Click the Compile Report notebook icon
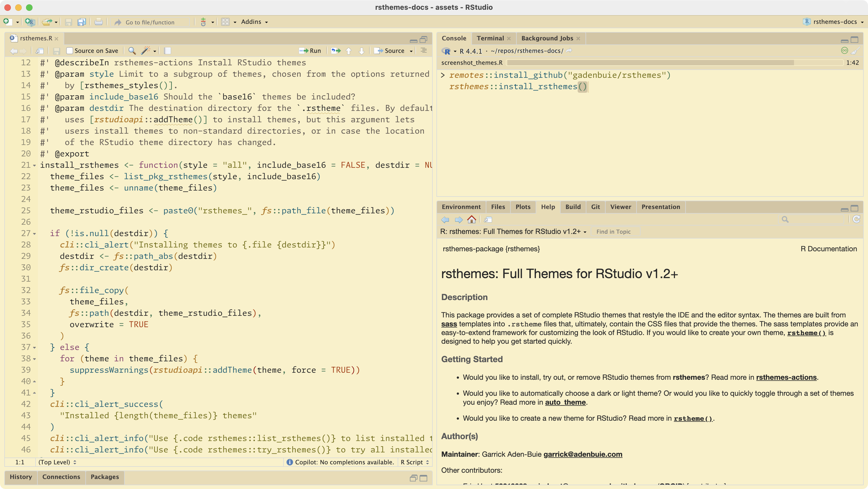This screenshot has height=489, width=868. pos(168,50)
